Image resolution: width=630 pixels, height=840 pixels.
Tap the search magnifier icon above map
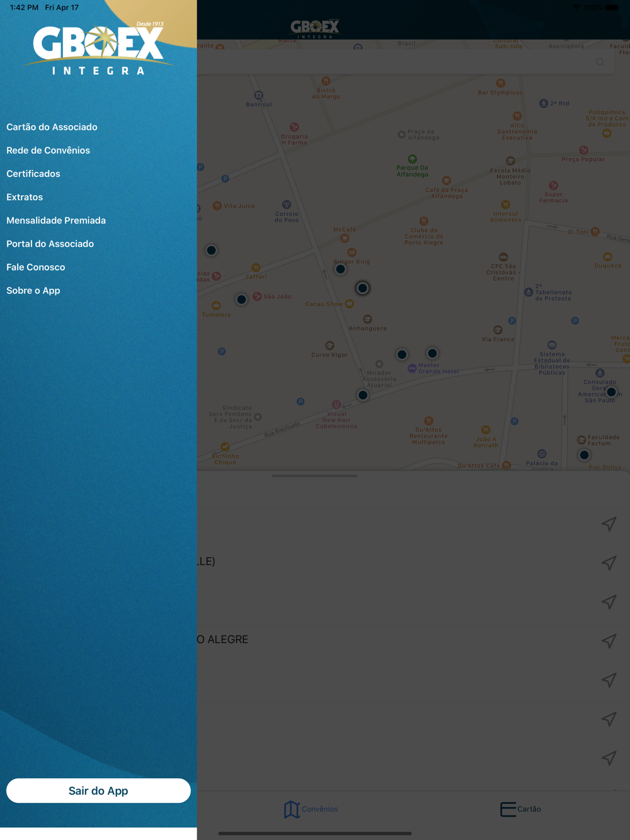(x=600, y=62)
